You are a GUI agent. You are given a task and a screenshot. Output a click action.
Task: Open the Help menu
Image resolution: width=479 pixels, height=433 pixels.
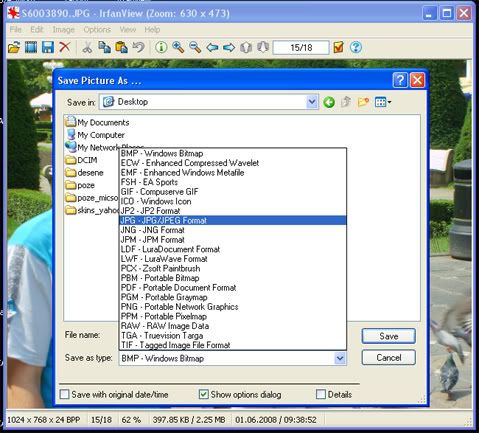tap(152, 30)
